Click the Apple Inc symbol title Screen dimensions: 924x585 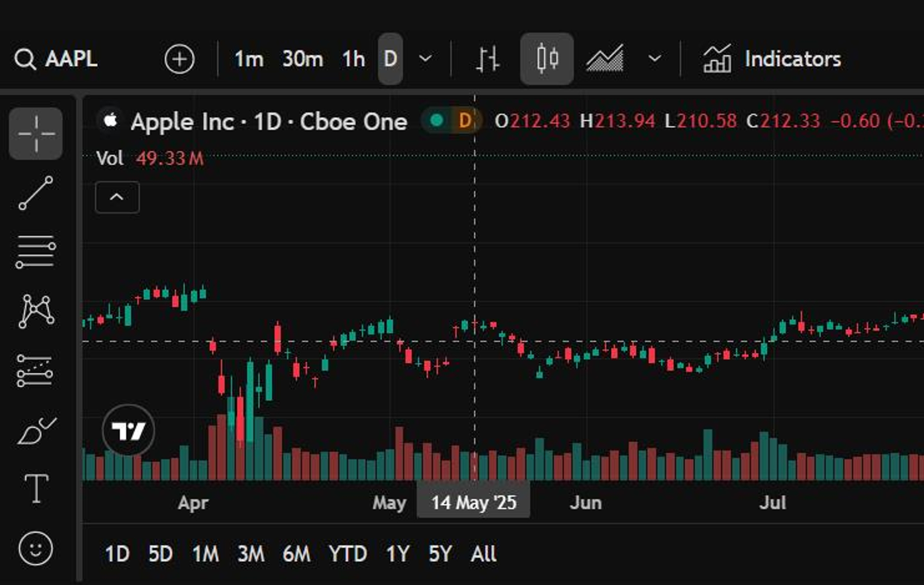[269, 121]
